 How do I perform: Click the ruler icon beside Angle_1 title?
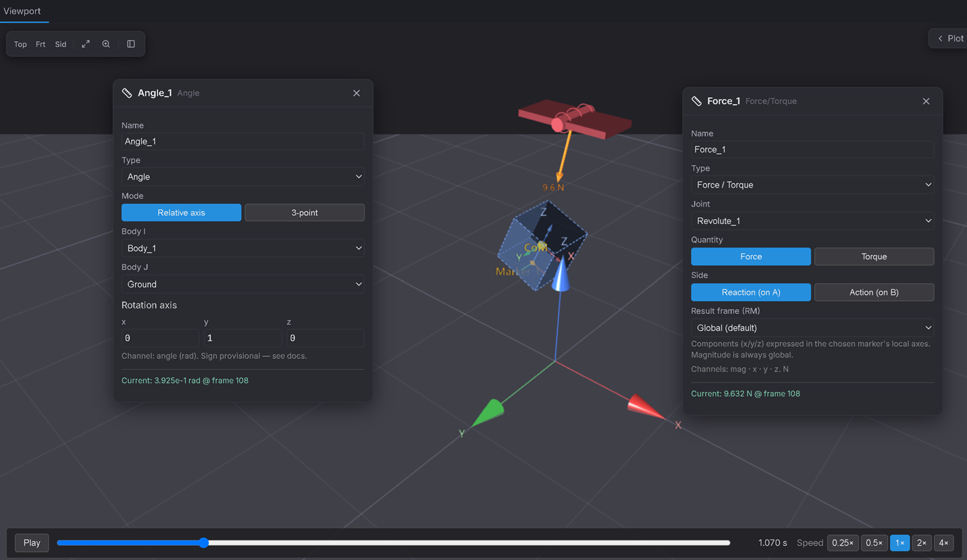(127, 93)
